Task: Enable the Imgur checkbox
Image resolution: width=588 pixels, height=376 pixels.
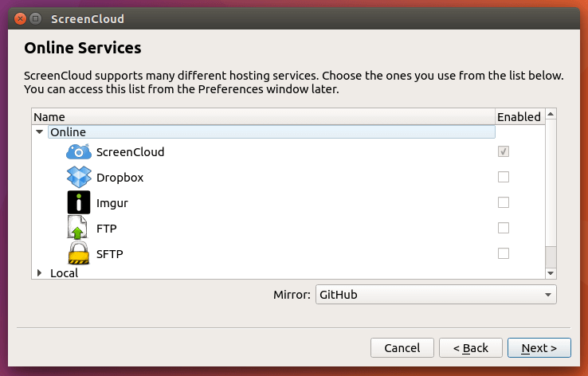Action: 503,202
